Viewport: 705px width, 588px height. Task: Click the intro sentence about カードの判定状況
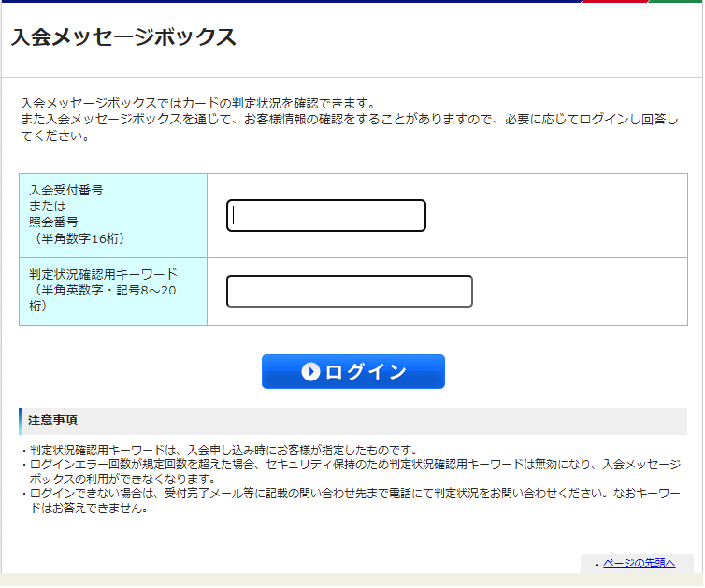pyautogui.click(x=197, y=103)
